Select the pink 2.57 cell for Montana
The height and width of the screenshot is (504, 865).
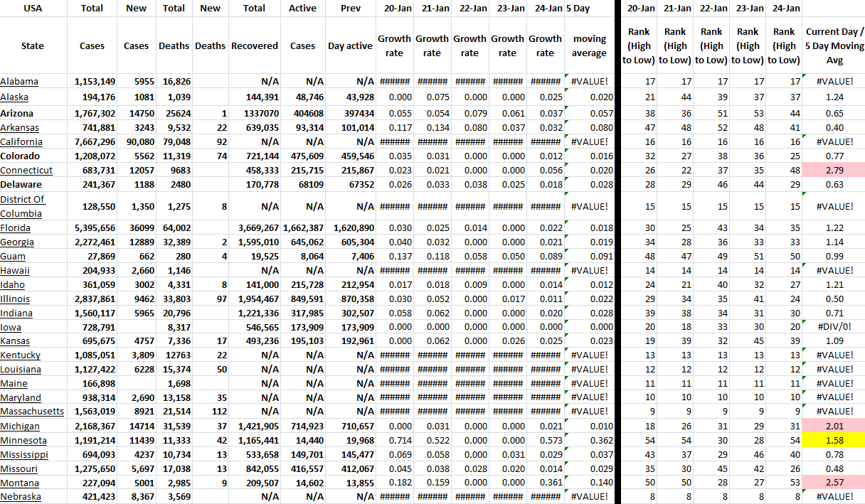coord(834,483)
